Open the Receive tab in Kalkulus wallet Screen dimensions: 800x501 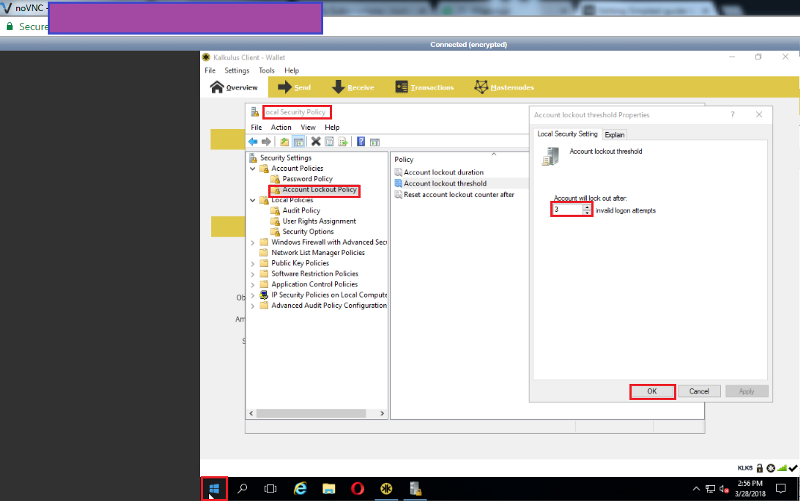353,87
